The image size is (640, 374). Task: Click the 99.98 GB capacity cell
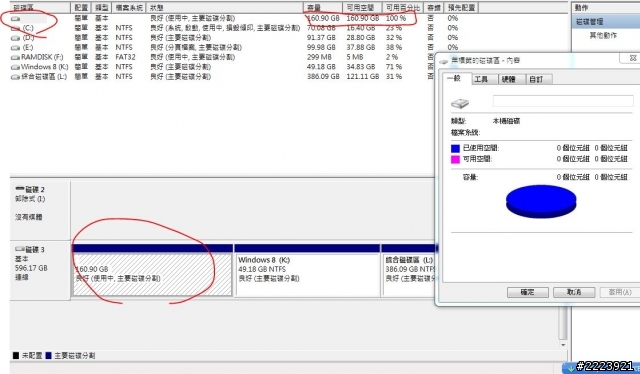pyautogui.click(x=321, y=47)
